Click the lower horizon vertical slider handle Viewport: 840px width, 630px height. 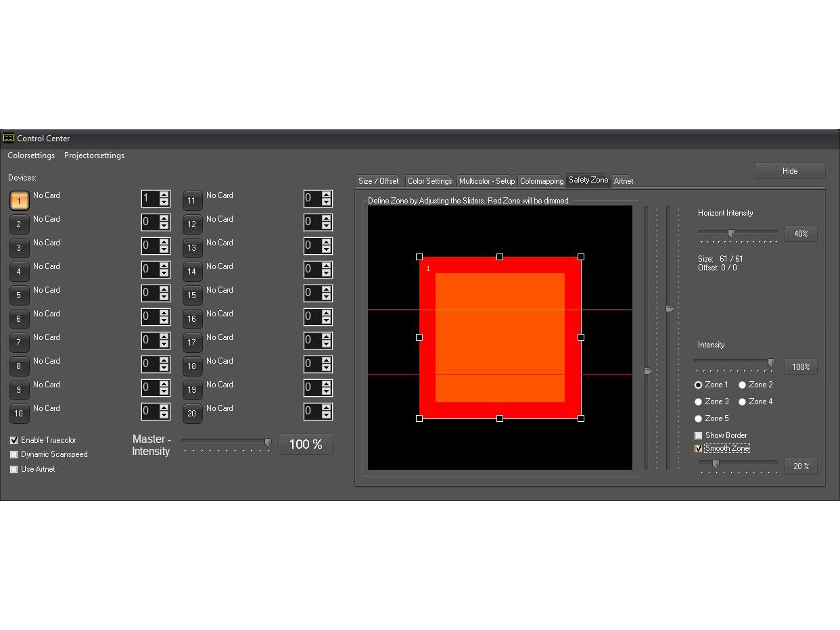pyautogui.click(x=649, y=370)
